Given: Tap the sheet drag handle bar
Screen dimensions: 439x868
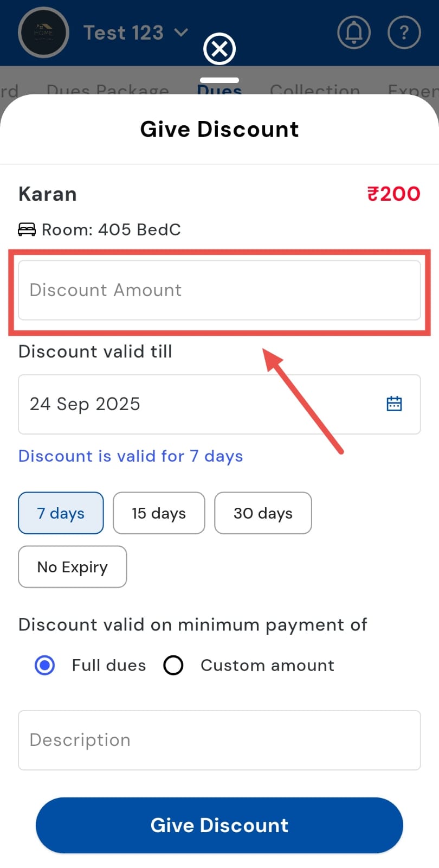Looking at the screenshot, I should [x=219, y=80].
